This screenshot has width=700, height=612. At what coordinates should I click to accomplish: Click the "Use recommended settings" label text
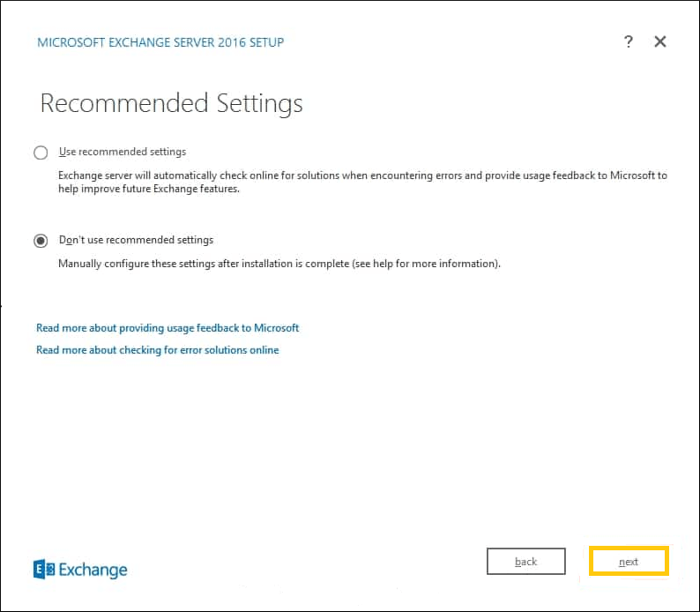click(123, 152)
